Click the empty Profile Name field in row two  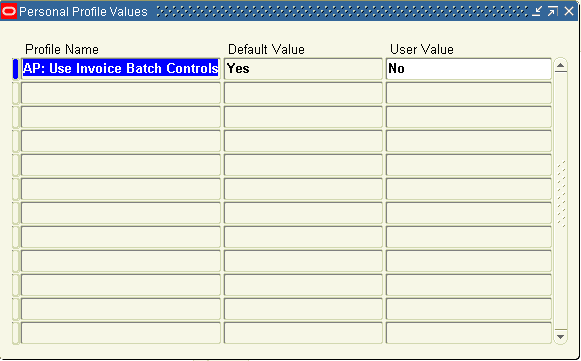[121, 93]
